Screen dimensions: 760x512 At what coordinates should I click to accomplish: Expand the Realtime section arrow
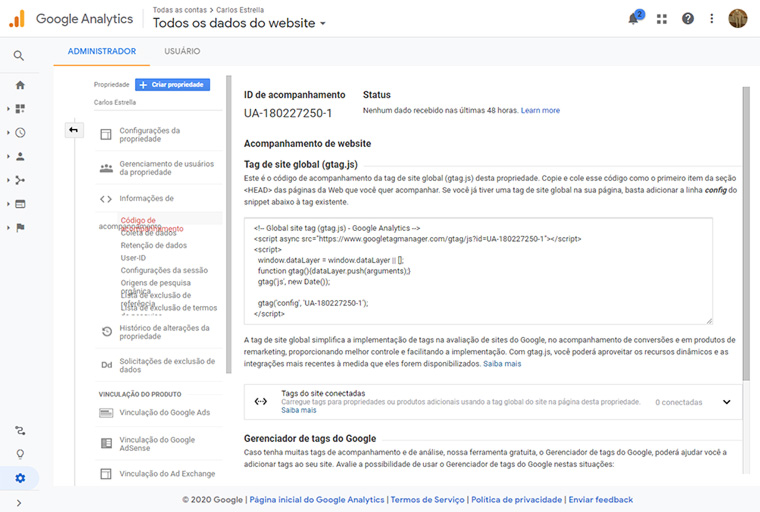click(8, 132)
